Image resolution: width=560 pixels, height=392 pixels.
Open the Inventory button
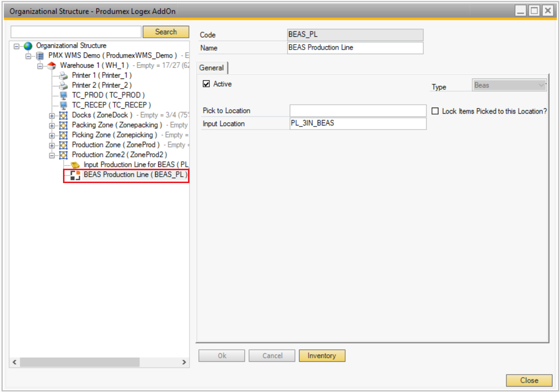point(322,356)
